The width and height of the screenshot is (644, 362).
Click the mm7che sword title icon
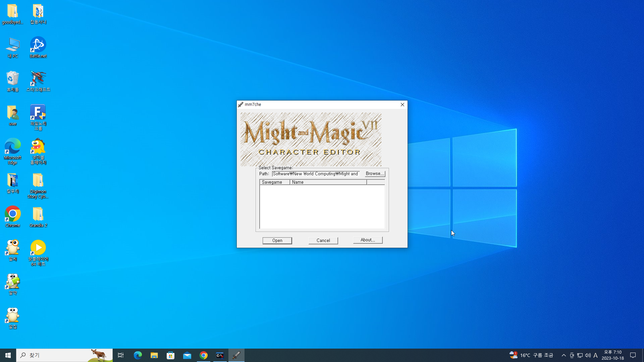240,105
